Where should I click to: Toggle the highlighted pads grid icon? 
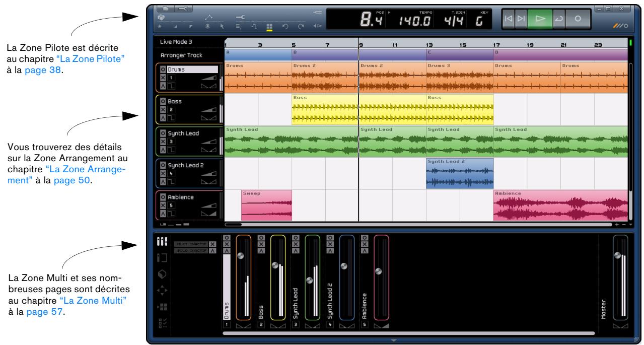point(269,27)
